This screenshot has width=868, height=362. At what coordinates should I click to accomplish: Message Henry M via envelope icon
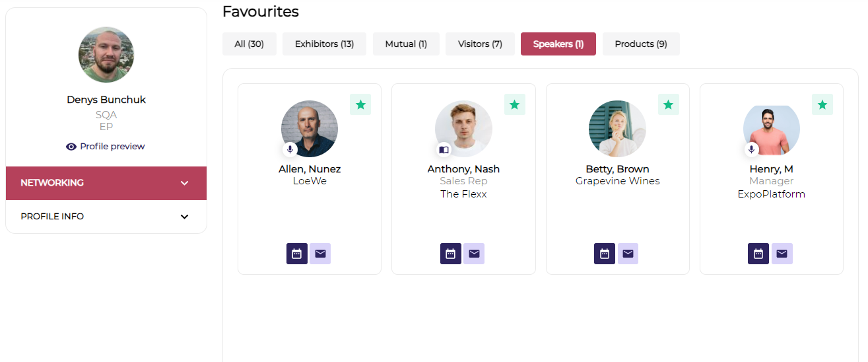pos(782,254)
